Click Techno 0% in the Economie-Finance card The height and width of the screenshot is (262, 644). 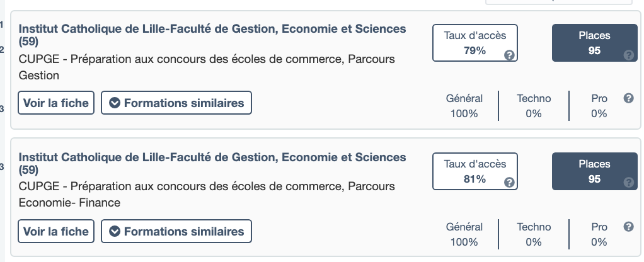534,234
